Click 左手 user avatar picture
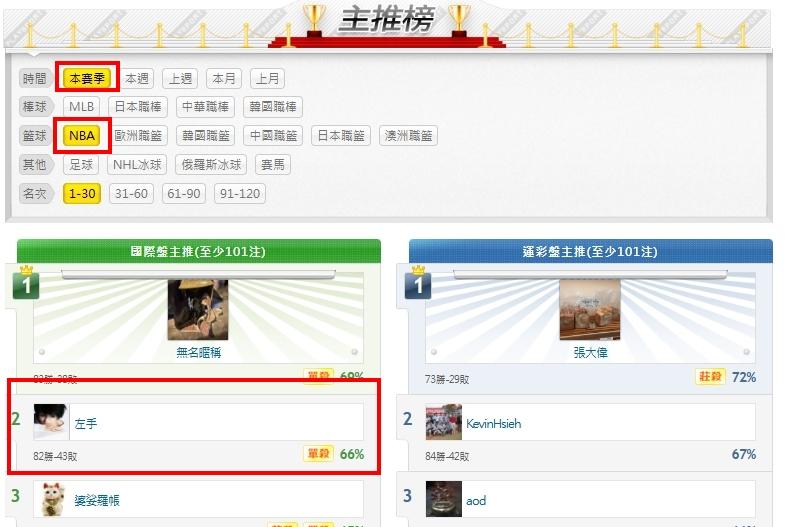 [x=51, y=422]
